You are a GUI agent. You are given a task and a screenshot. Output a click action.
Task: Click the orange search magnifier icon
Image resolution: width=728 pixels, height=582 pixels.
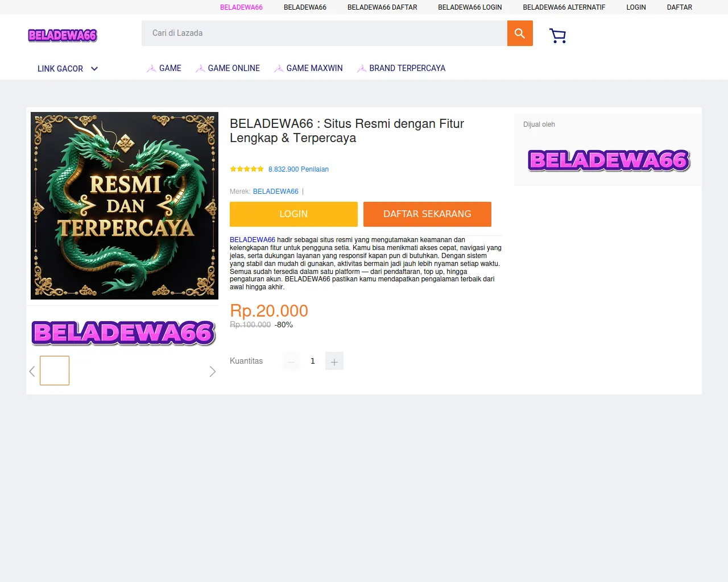520,34
